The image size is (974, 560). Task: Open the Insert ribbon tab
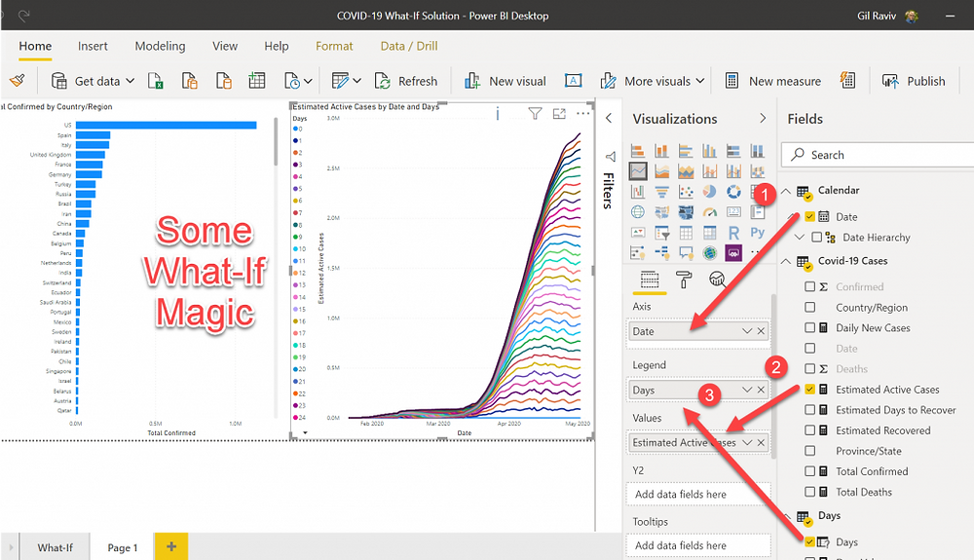pos(93,46)
